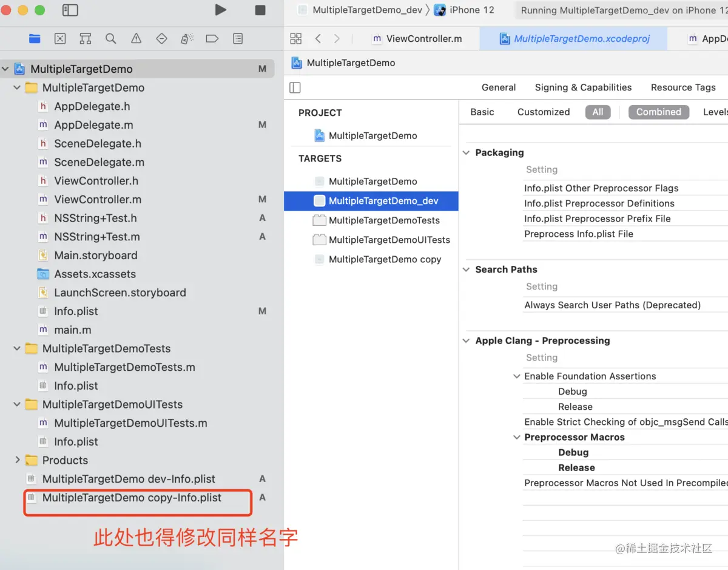Open the Find navigator magnifier icon
Image resolution: width=728 pixels, height=570 pixels.
coord(110,39)
